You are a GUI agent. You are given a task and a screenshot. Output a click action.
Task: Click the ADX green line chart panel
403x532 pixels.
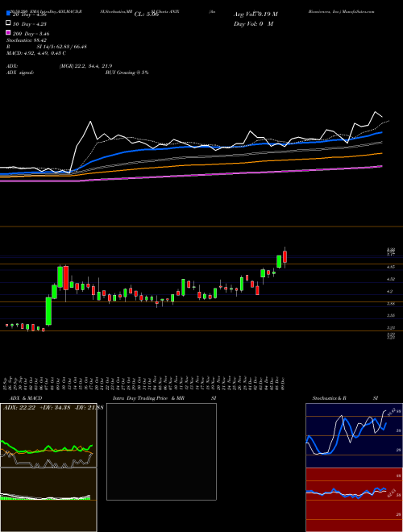48,435
